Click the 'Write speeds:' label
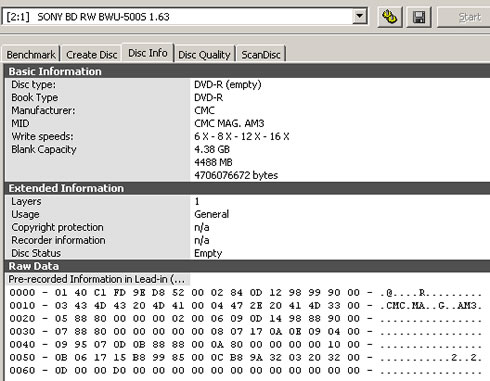 (x=42, y=136)
